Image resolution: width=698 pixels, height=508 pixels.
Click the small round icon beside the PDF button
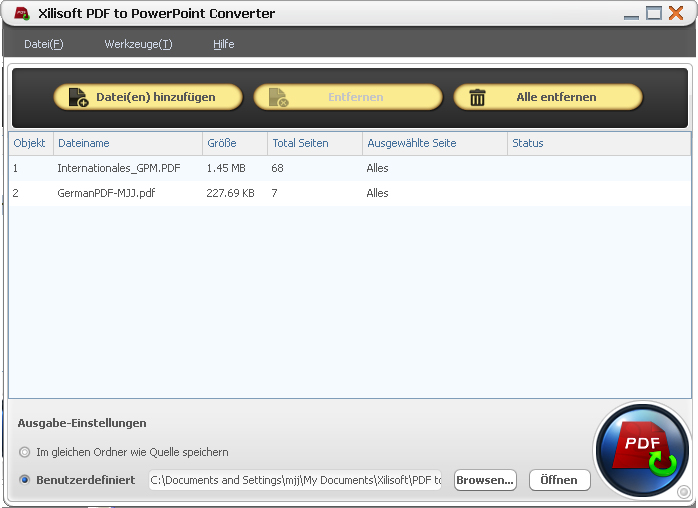pos(683,492)
